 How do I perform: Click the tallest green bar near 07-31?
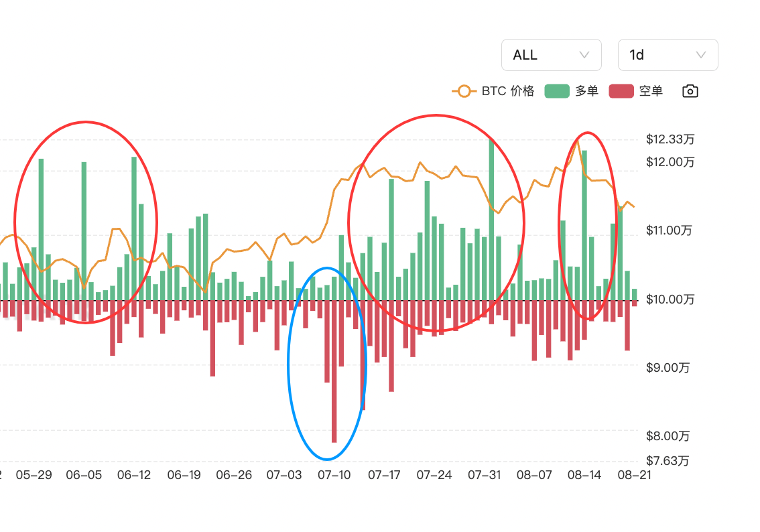tap(491, 220)
